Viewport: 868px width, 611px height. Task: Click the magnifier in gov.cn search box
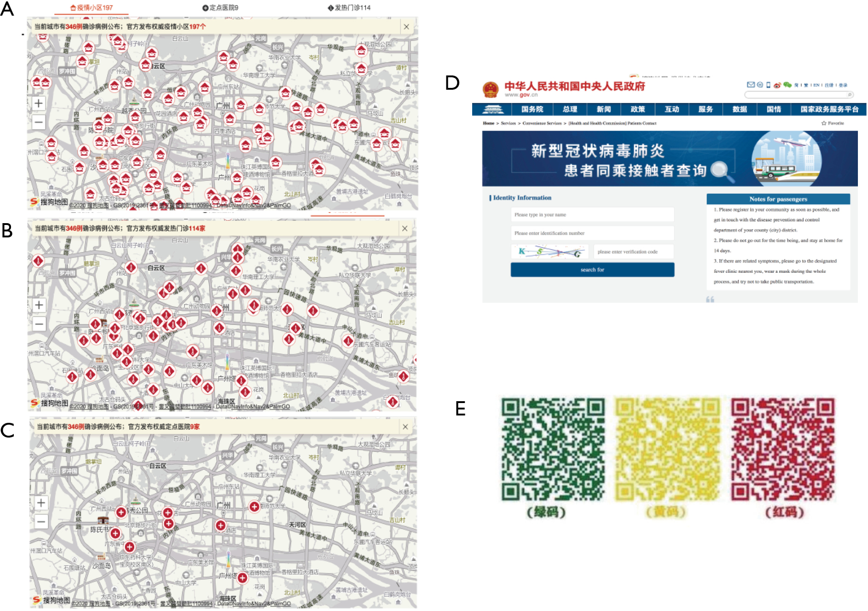point(850,95)
